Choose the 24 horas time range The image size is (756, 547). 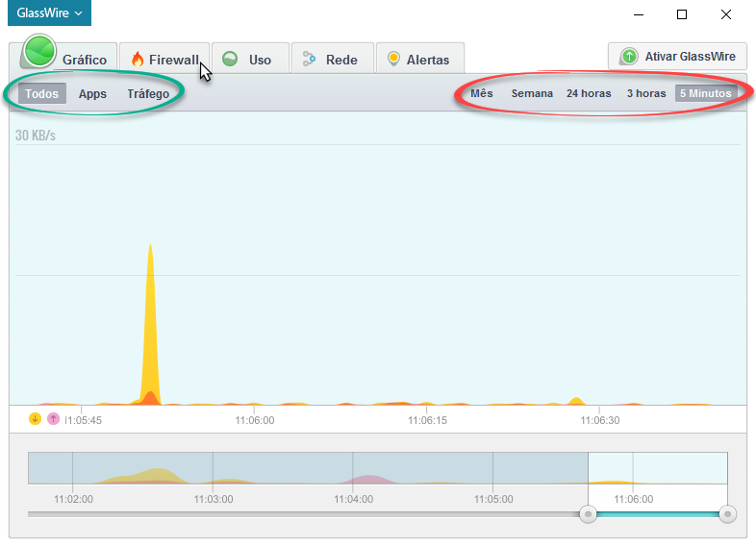click(x=589, y=93)
